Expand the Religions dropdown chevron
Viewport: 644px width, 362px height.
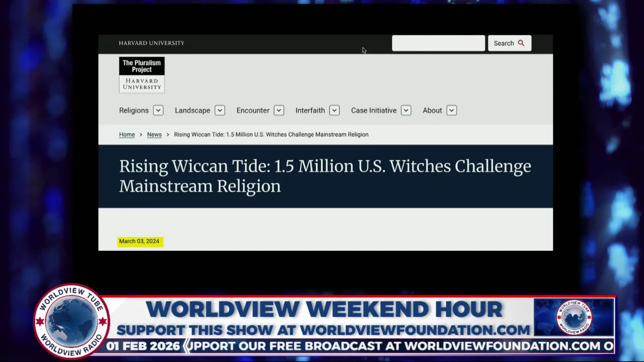pos(158,110)
